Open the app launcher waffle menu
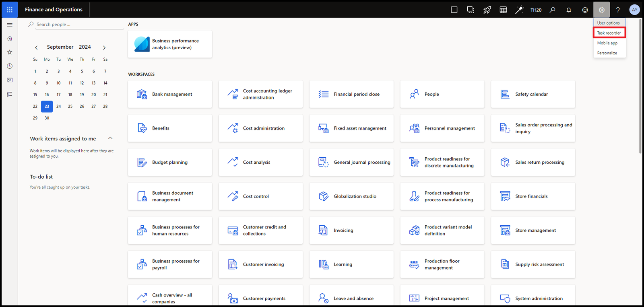Viewport: 644px width, 307px height. click(10, 10)
